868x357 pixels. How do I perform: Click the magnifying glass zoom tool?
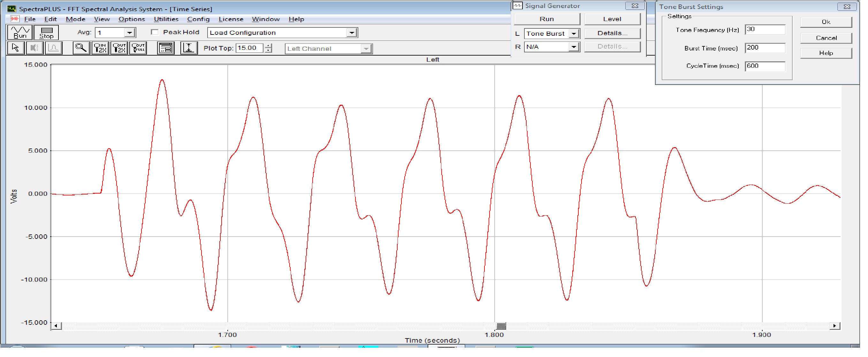tap(81, 49)
